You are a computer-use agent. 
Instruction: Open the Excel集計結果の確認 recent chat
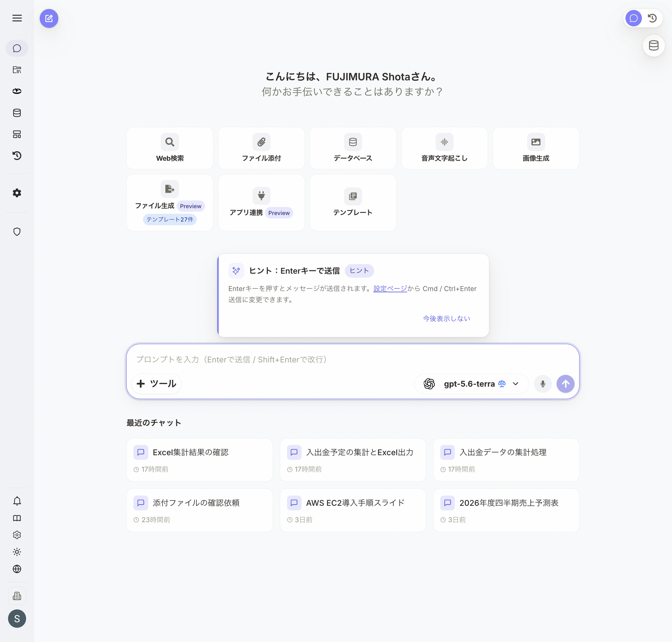199,460
